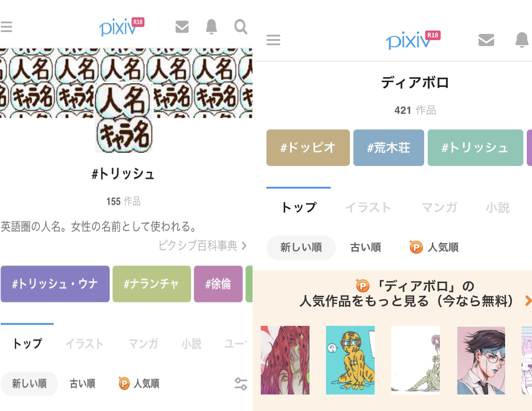Tap the #トリッシュ・ウナ purple tag
This screenshot has width=532, height=411.
point(55,284)
